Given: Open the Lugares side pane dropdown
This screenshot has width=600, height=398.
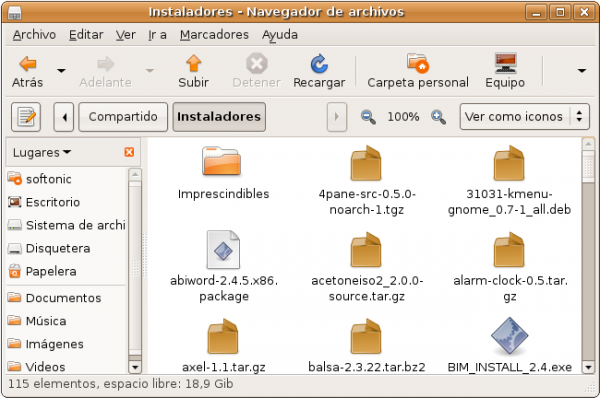Looking at the screenshot, I should point(42,153).
